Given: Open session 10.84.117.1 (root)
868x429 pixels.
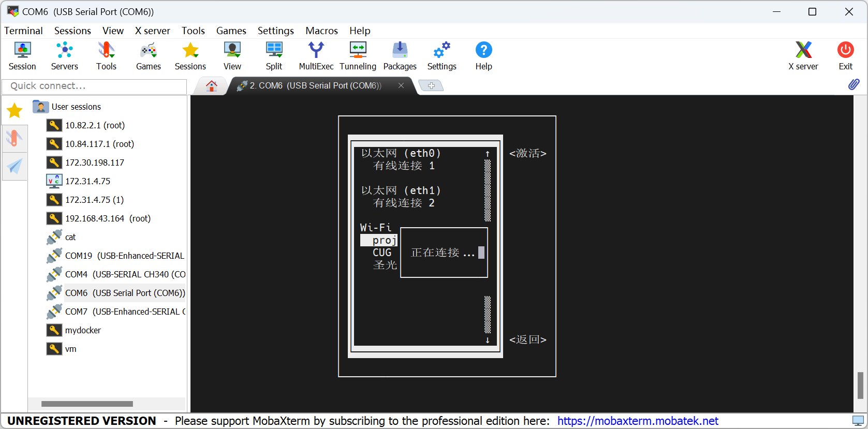Looking at the screenshot, I should point(91,144).
